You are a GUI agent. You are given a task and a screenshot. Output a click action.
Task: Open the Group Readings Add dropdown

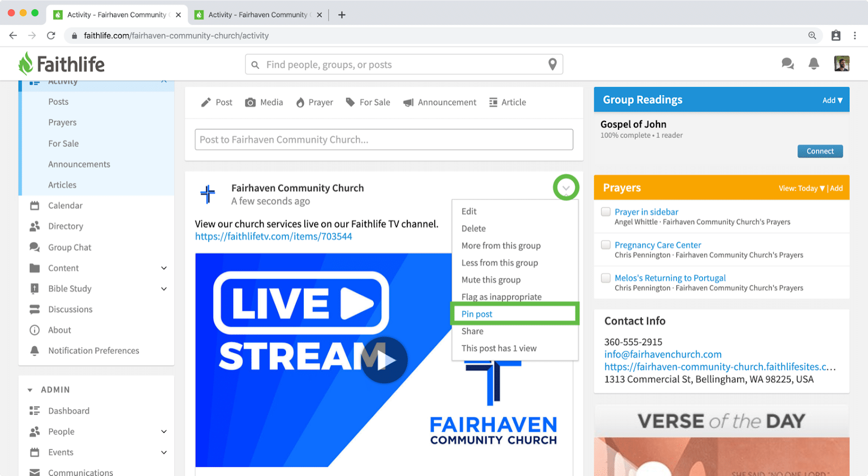tap(832, 100)
